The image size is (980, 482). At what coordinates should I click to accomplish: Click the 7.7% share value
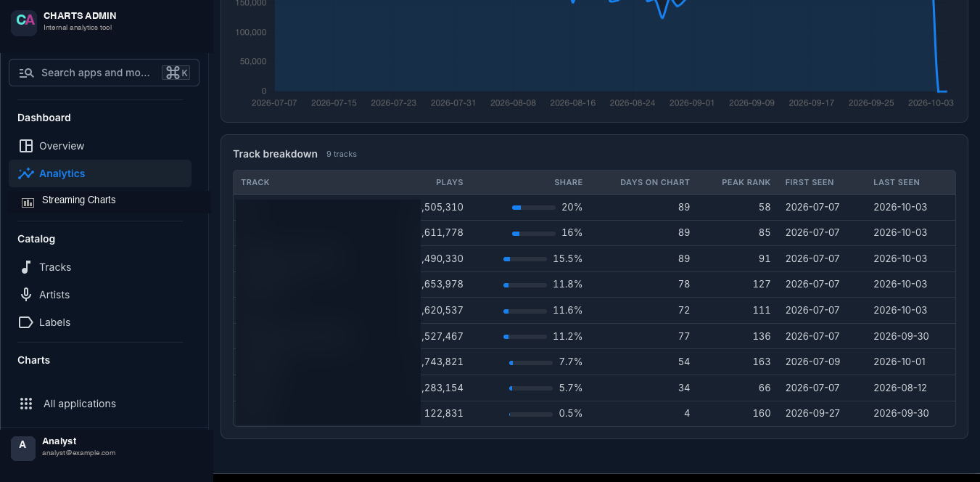point(571,362)
